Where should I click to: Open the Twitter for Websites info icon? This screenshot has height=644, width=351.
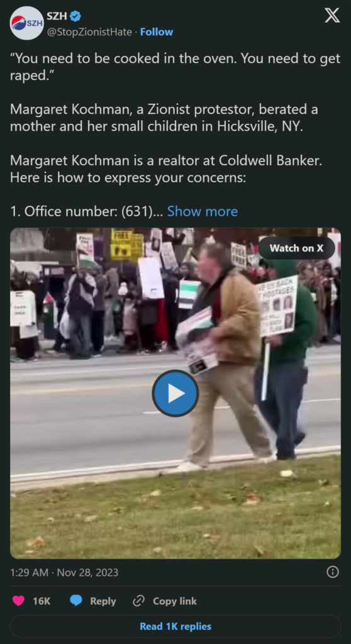click(x=333, y=572)
